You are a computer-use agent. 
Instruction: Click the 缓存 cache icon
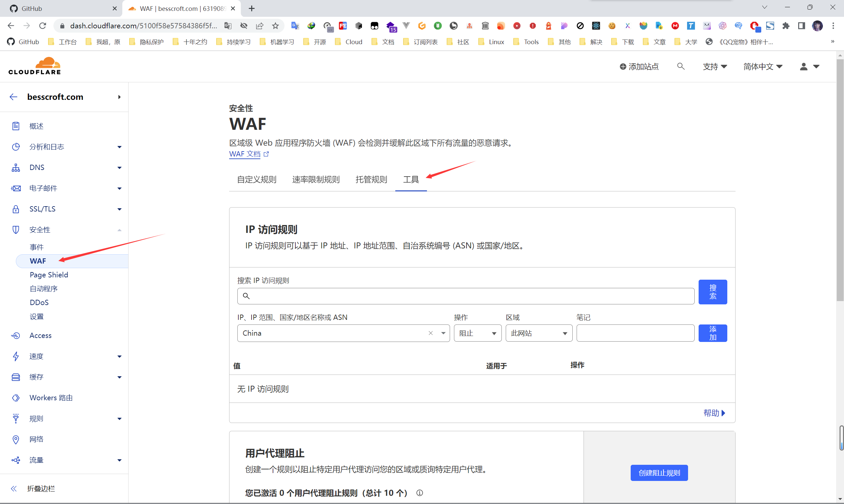(x=15, y=377)
